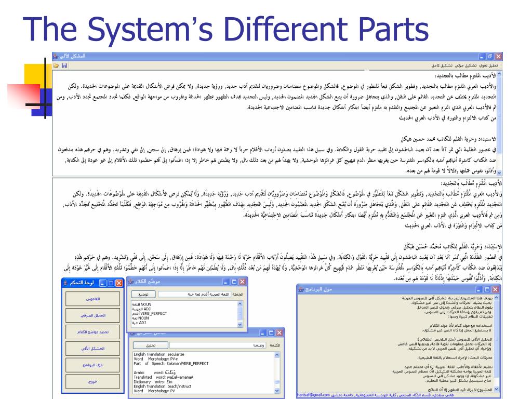Click the POS results list scroll-down arrow
Viewport: 532px width, 399px height.
tap(240, 324)
